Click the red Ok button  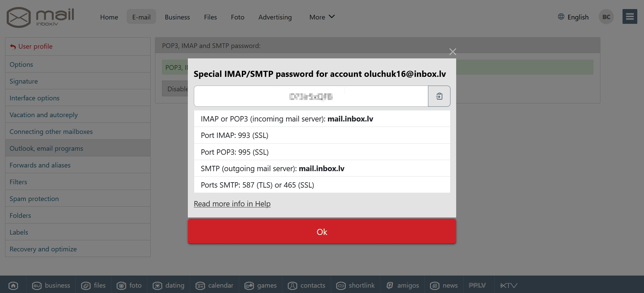322,232
